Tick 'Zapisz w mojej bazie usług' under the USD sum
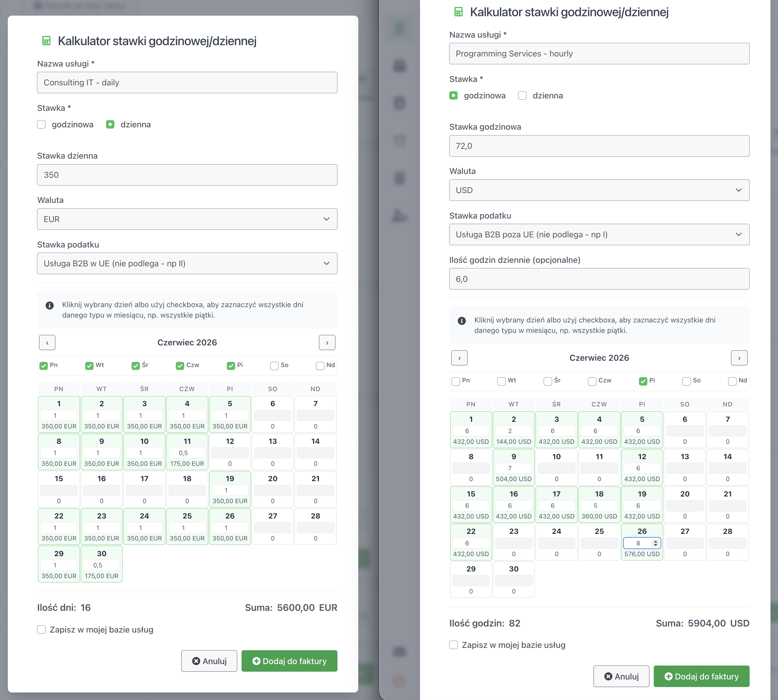The width and height of the screenshot is (778, 700). (454, 645)
